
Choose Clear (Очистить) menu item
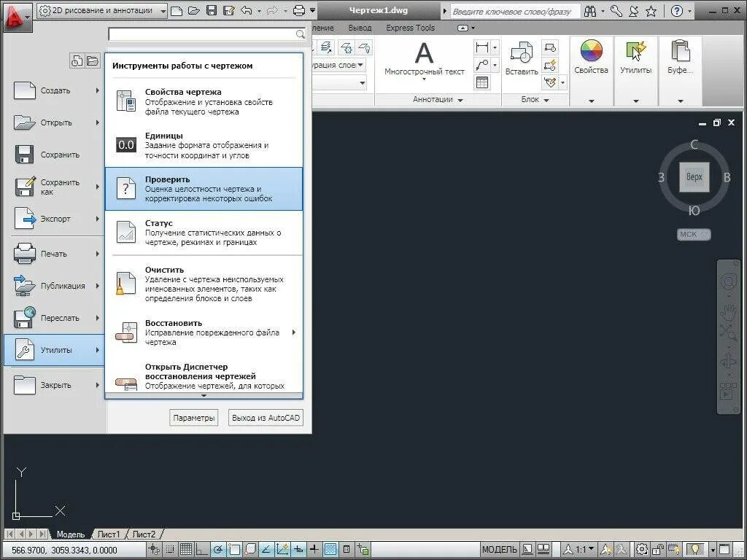(204, 284)
